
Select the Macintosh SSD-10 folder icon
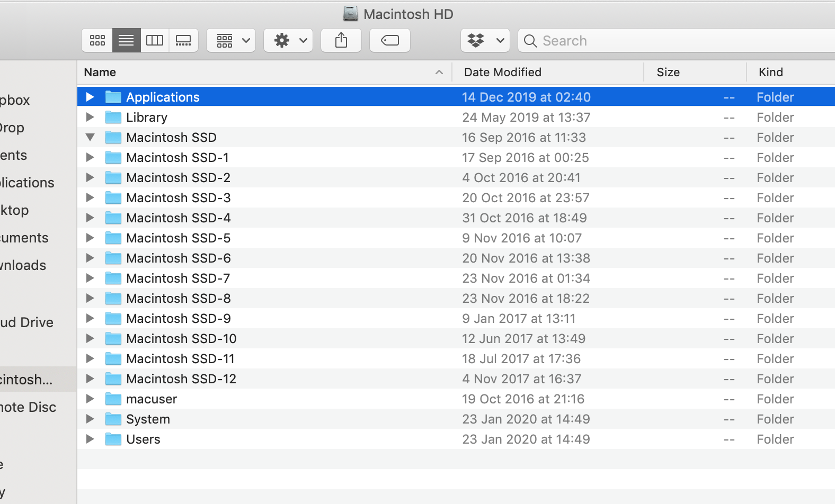tap(113, 338)
